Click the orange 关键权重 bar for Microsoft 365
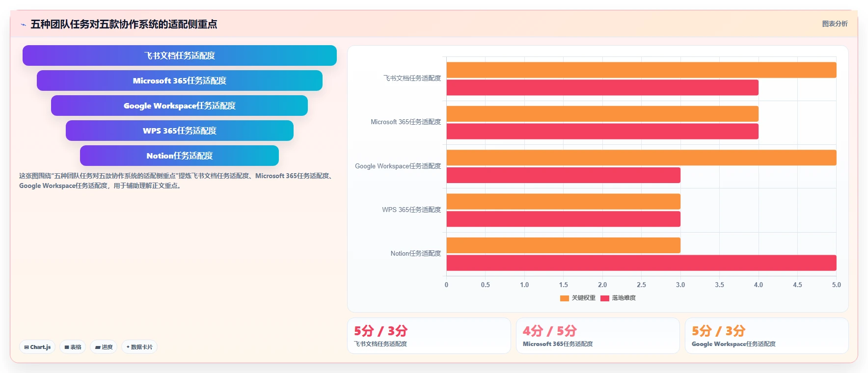Image resolution: width=868 pixels, height=373 pixels. click(602, 114)
